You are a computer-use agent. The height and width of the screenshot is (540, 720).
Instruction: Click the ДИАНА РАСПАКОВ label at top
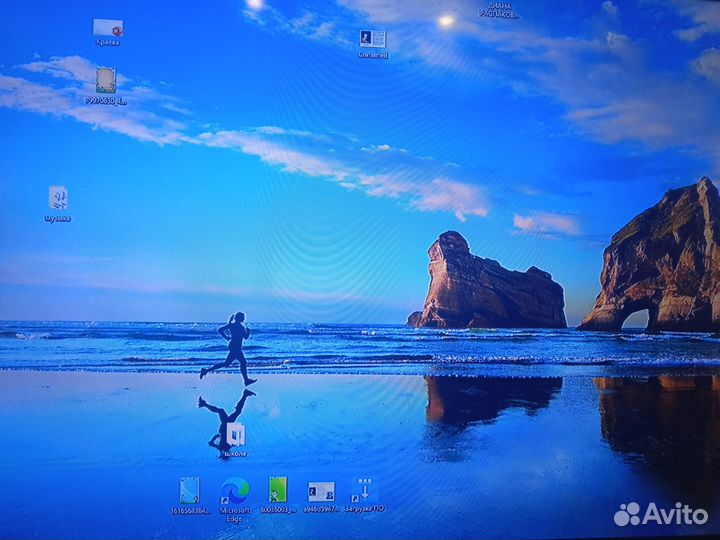pos(499,11)
